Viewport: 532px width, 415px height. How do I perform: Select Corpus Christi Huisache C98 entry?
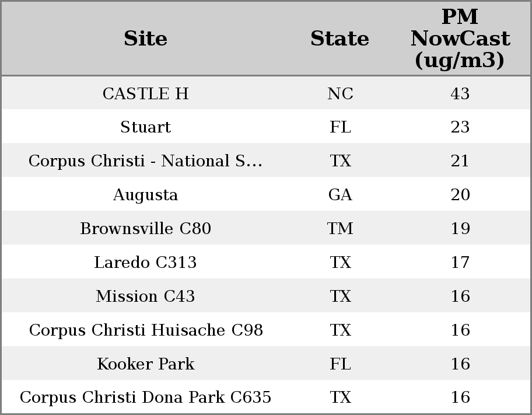coord(145,330)
